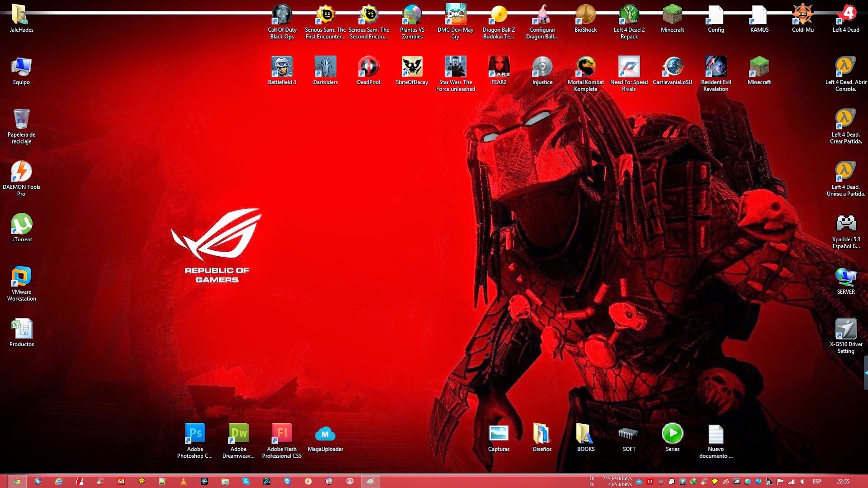Select the Left 4 Dead shortcut icon
Image resolution: width=868 pixels, height=488 pixels.
click(846, 18)
